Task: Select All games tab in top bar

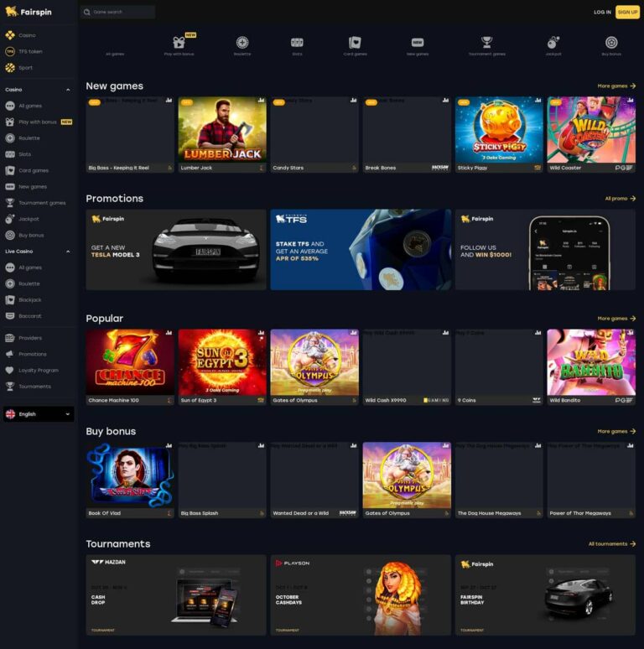Action: (x=115, y=54)
